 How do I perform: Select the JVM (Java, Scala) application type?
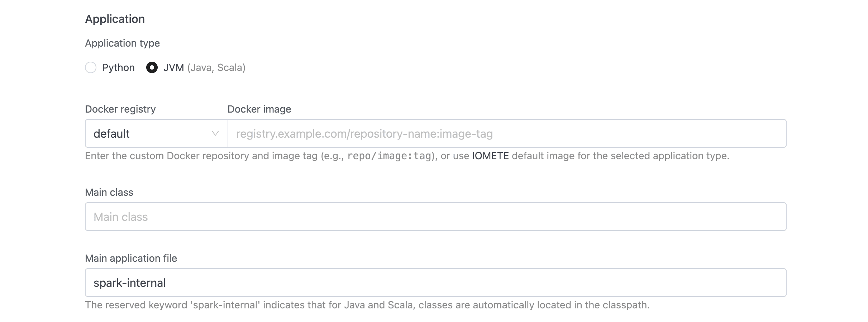[152, 67]
